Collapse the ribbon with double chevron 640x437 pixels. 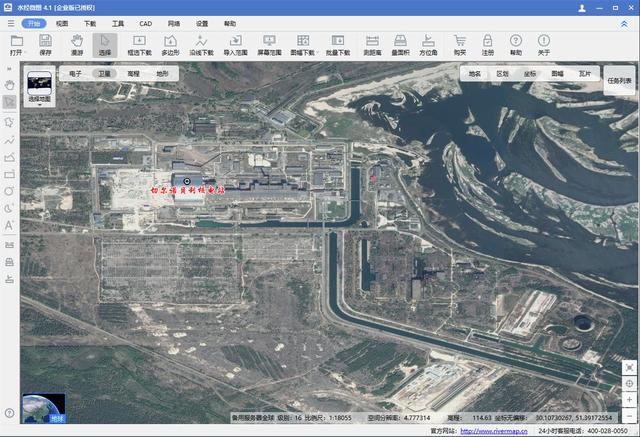tap(624, 24)
